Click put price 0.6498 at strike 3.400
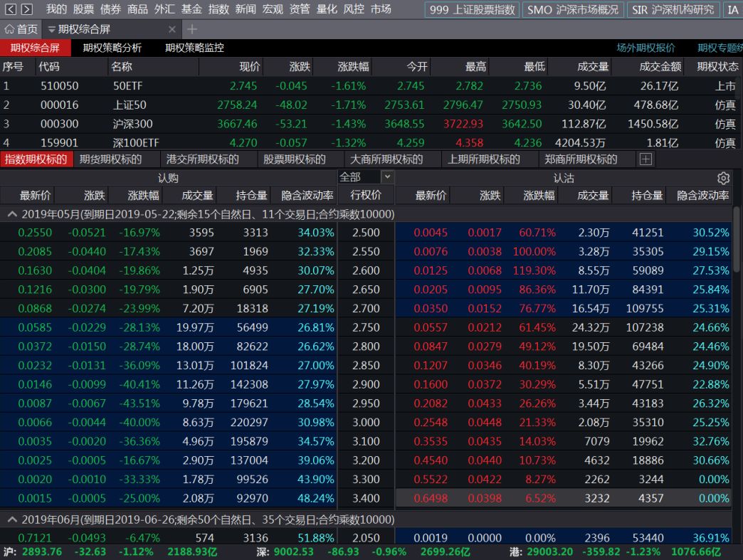The height and width of the screenshot is (560, 743). 431,498
